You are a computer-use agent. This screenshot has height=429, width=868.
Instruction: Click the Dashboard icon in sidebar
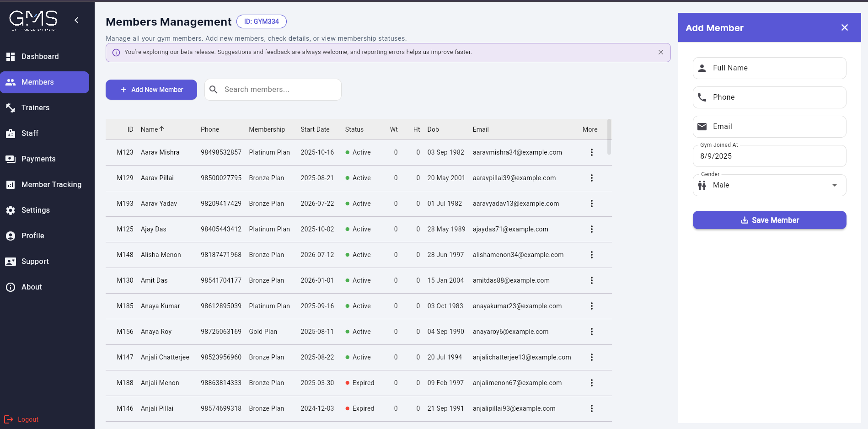pos(11,57)
